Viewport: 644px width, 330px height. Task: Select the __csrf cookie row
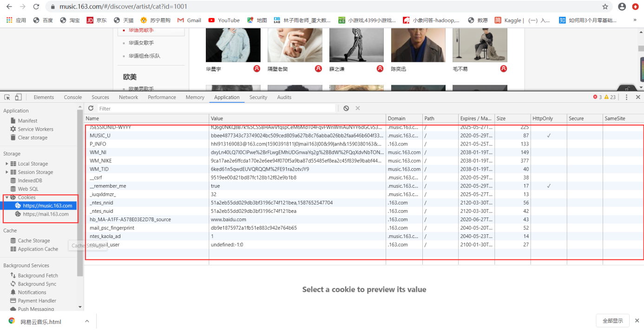tap(364, 178)
